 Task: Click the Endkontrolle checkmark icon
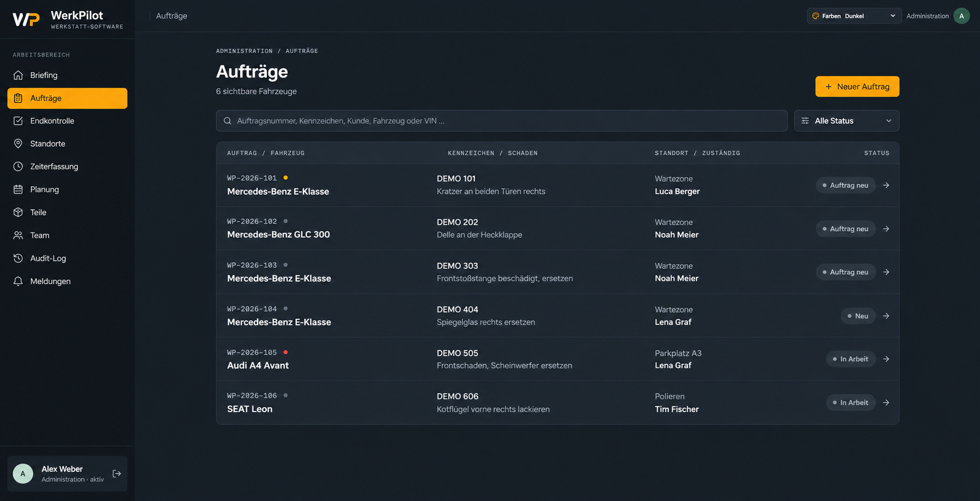pyautogui.click(x=18, y=121)
